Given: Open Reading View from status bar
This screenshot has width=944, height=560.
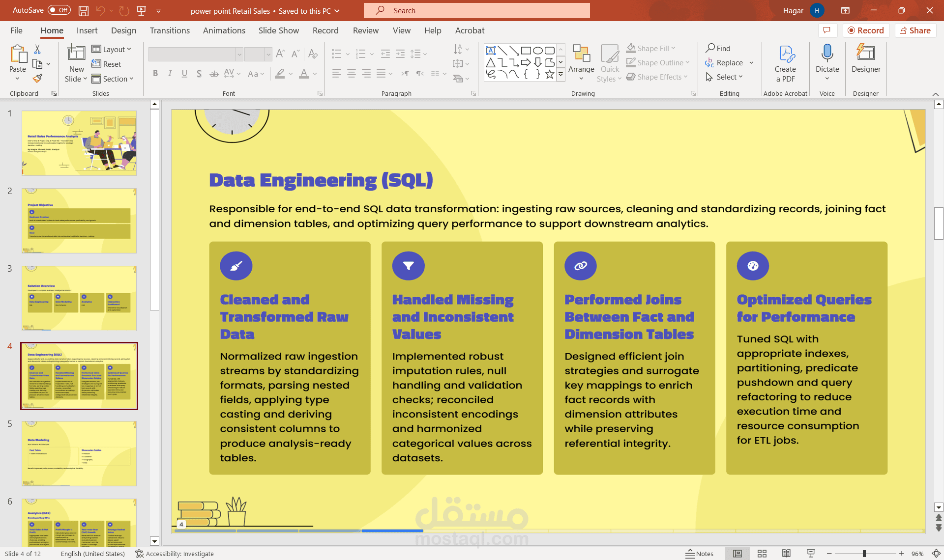Looking at the screenshot, I should [x=786, y=554].
